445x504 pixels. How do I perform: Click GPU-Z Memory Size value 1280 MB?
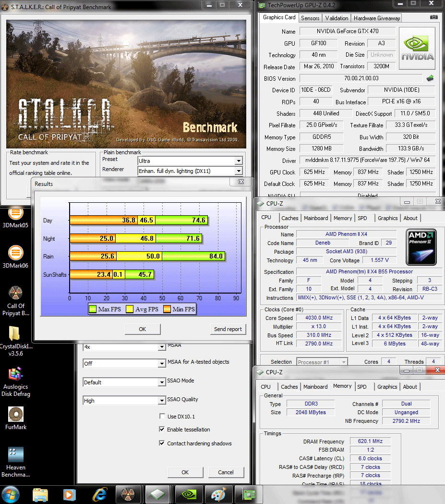pyautogui.click(x=322, y=148)
